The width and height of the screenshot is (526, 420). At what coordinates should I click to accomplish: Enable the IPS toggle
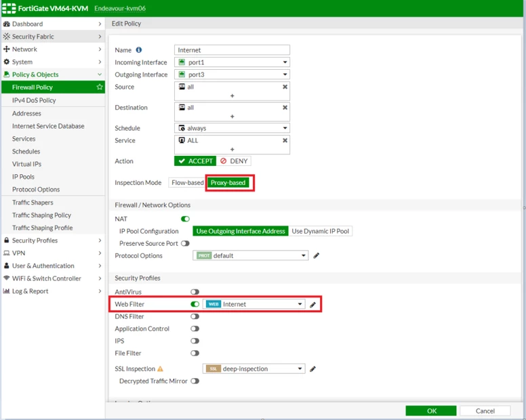(195, 341)
